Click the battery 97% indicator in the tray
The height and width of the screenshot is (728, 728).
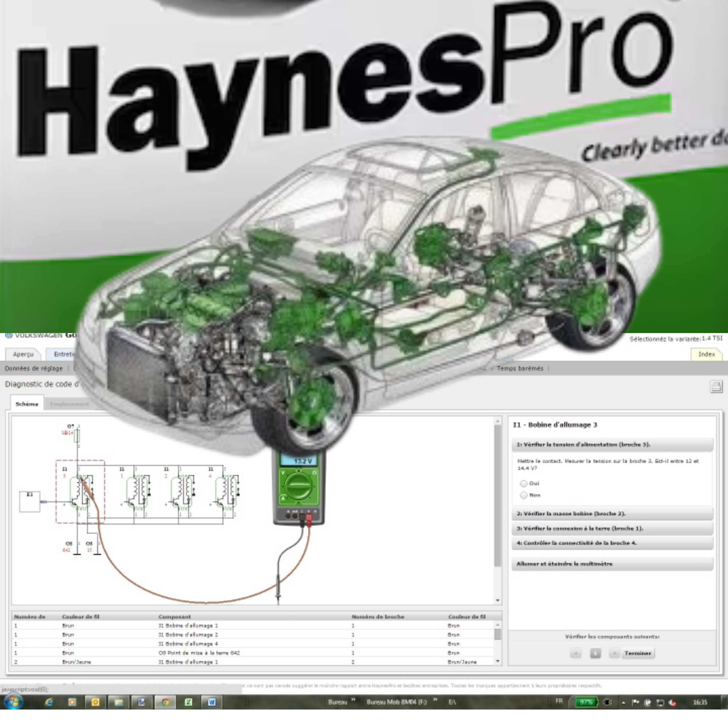[x=586, y=702]
